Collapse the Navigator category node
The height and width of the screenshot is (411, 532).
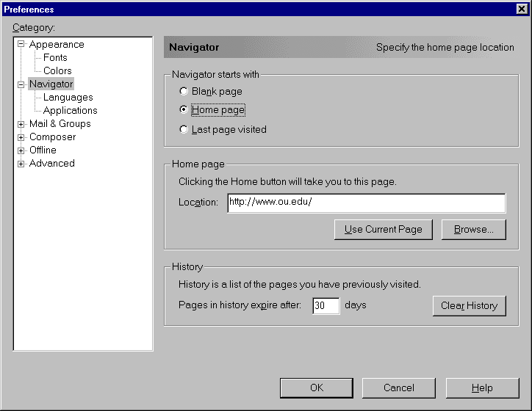(21, 84)
